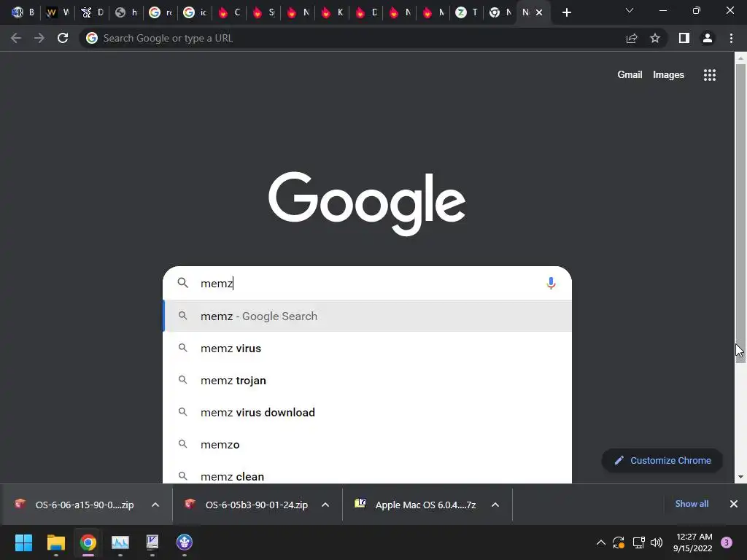This screenshot has height=560, width=747.
Task: Switch to the Google tab labeled re
Action: click(160, 13)
